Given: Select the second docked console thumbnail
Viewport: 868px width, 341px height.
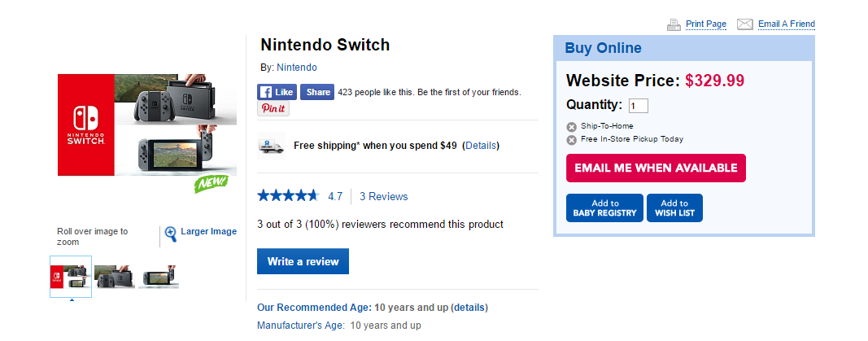Looking at the screenshot, I should [x=114, y=277].
